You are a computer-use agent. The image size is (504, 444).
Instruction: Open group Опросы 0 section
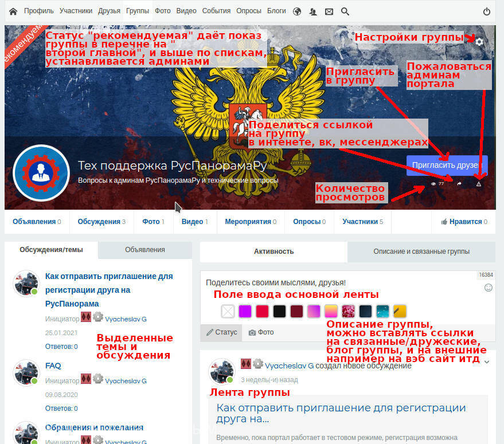tap(309, 222)
